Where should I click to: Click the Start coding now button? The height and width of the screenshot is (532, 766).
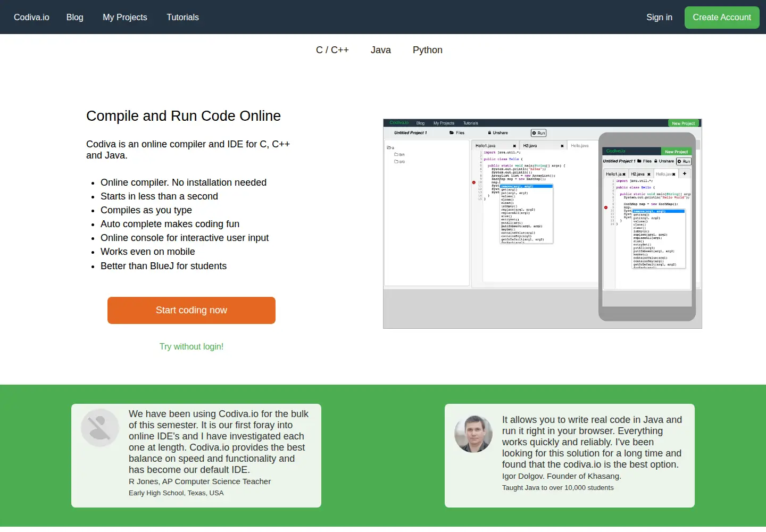click(191, 310)
